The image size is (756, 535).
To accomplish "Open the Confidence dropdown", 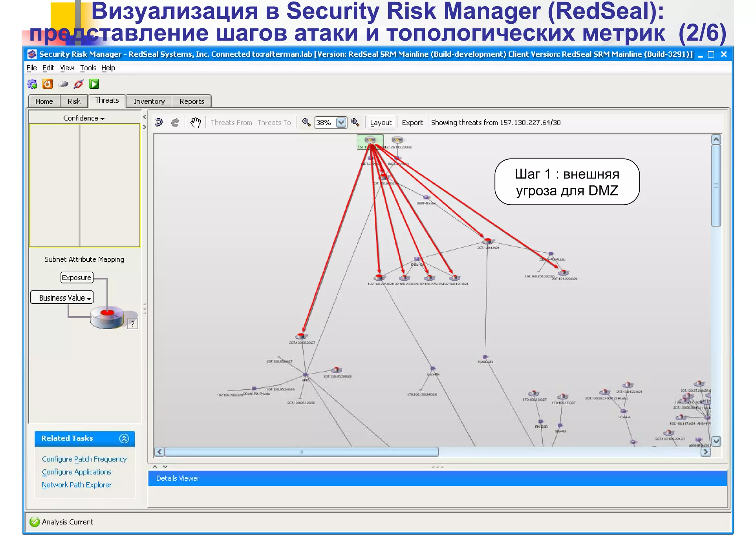I will click(x=84, y=118).
